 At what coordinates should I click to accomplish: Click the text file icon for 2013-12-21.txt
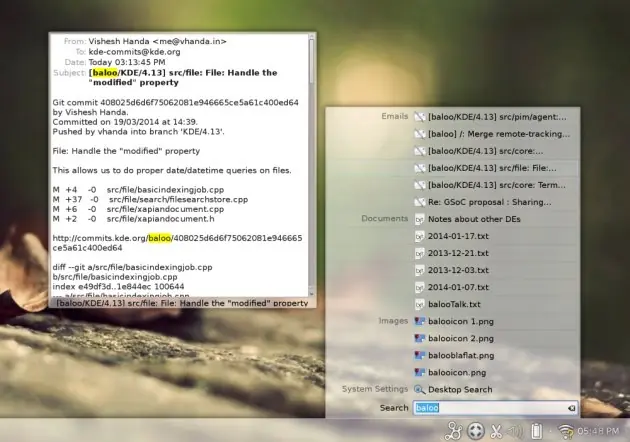pos(419,253)
